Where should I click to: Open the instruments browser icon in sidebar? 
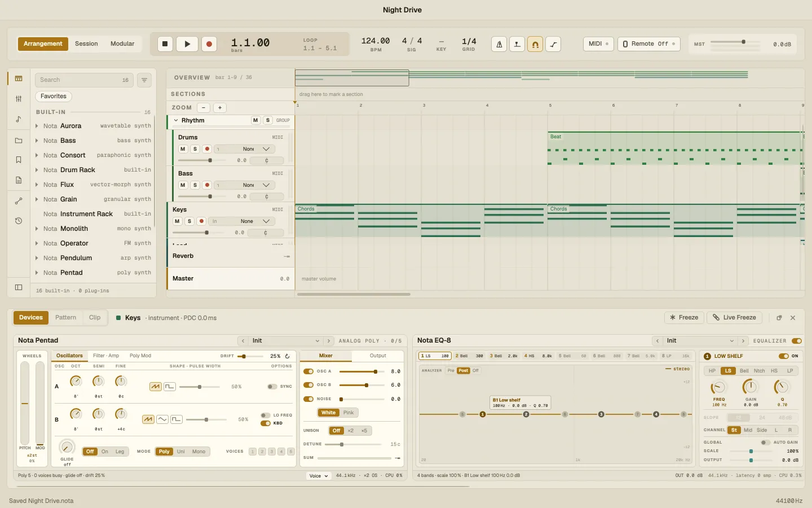click(19, 78)
